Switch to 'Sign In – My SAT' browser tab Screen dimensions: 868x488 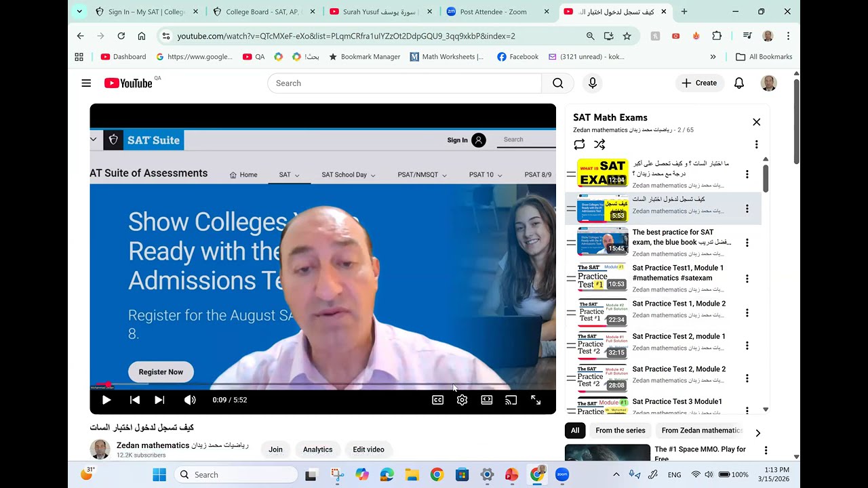pyautogui.click(x=147, y=12)
